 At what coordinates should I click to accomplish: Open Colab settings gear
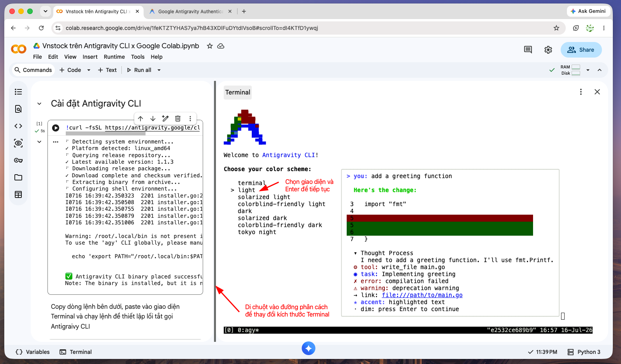548,50
